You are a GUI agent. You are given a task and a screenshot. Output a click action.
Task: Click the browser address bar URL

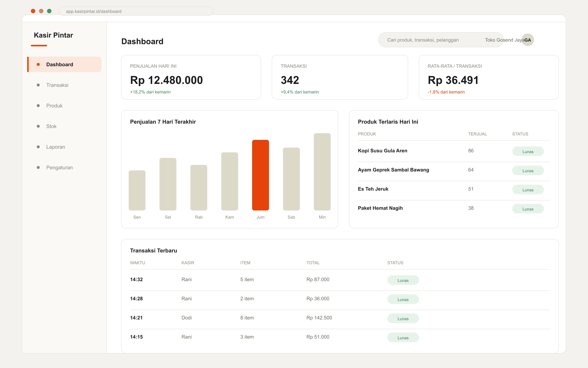136,11
